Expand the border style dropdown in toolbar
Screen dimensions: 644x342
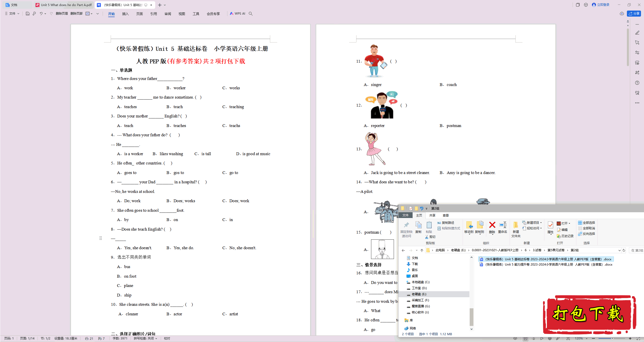coord(92,14)
